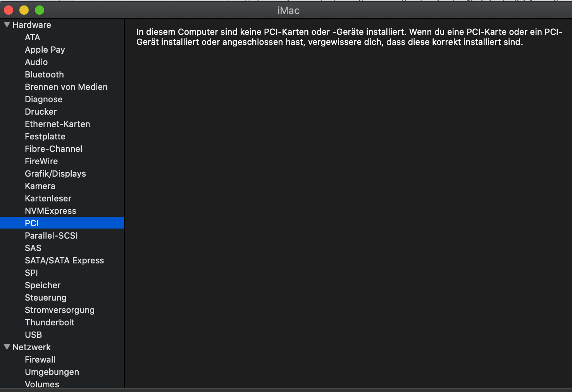572x392 pixels.
Task: Click the yellow minimize window button
Action: [24, 10]
